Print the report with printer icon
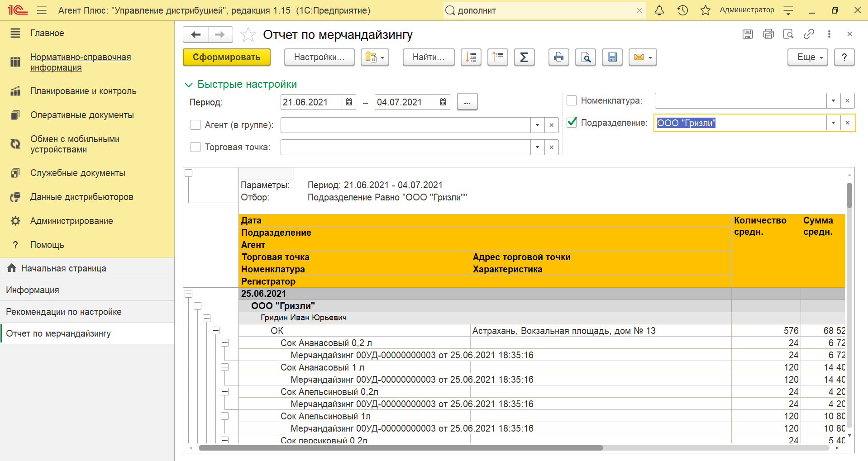868x461 pixels. coord(558,57)
